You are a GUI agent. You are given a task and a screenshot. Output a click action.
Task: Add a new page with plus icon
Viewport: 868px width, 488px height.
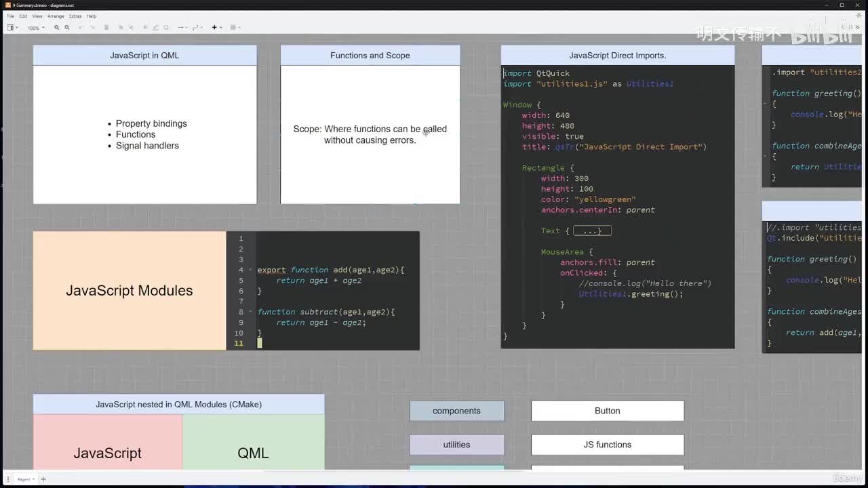tap(43, 479)
